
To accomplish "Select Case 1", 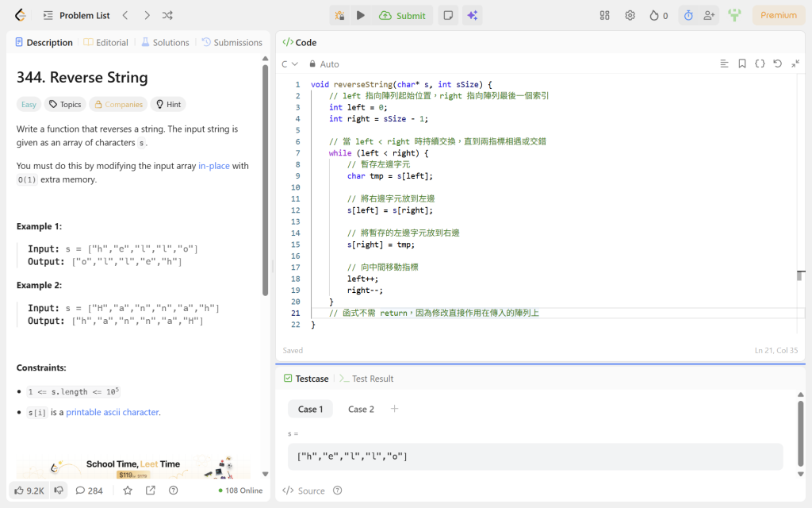I will pyautogui.click(x=310, y=409).
